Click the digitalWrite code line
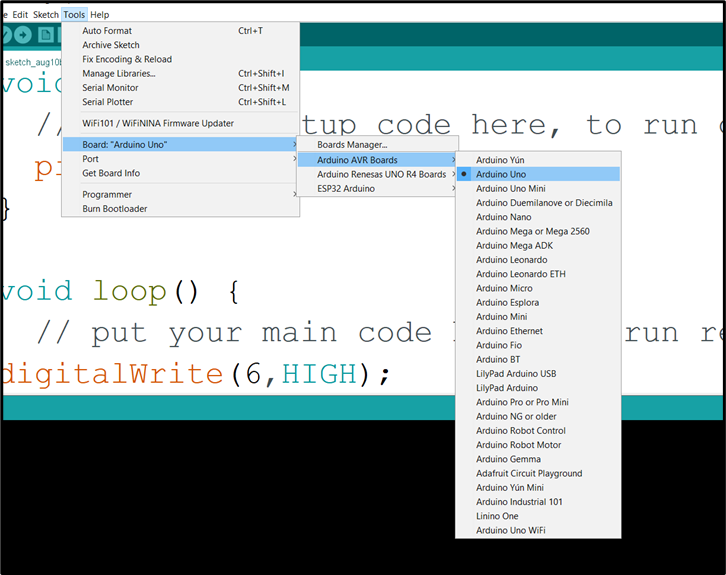Screen dimensions: 726x575 point(196,374)
